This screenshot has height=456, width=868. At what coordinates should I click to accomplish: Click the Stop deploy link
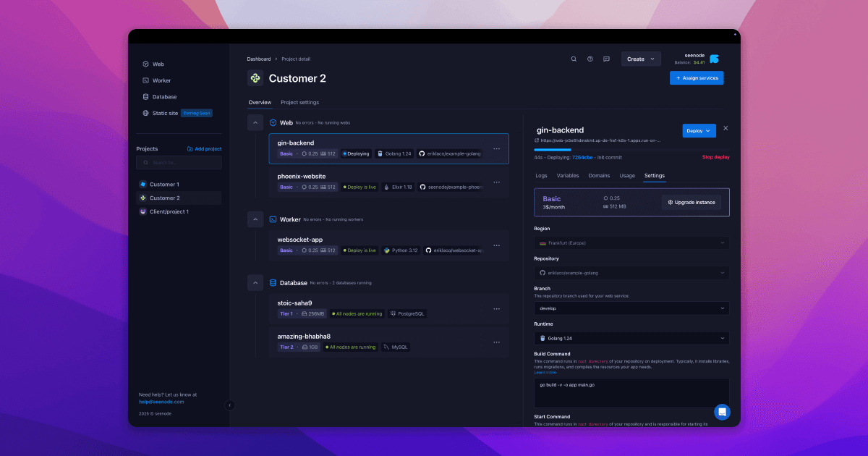715,157
